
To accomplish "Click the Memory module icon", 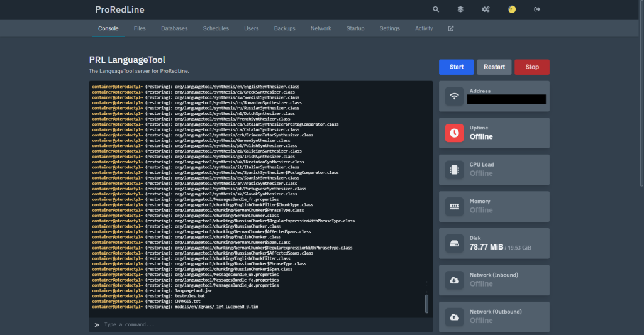I will (x=455, y=206).
